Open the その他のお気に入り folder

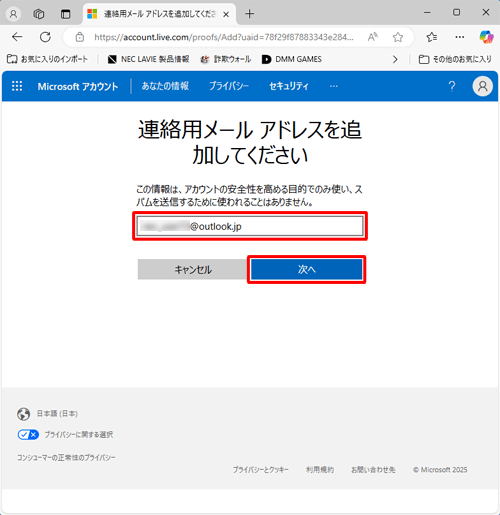coord(455,59)
